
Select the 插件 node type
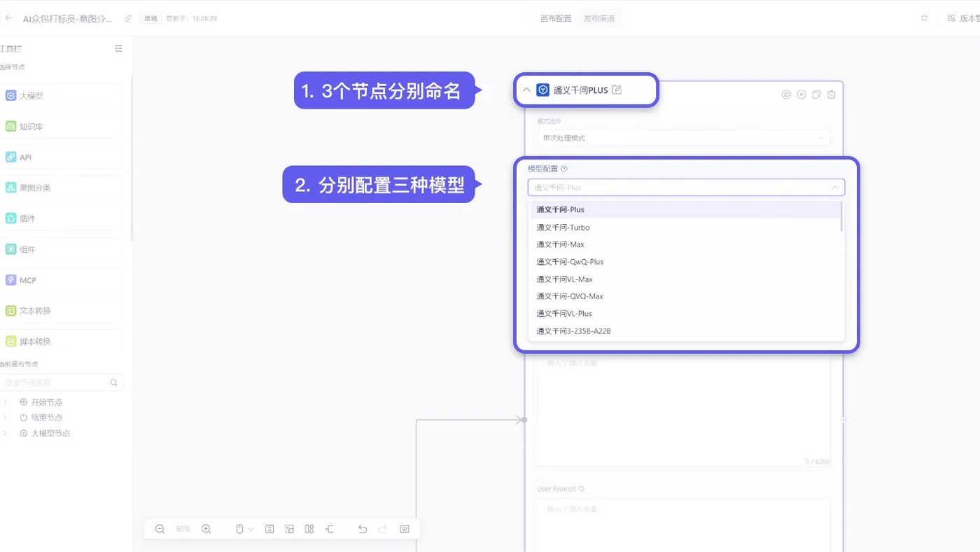(x=61, y=219)
